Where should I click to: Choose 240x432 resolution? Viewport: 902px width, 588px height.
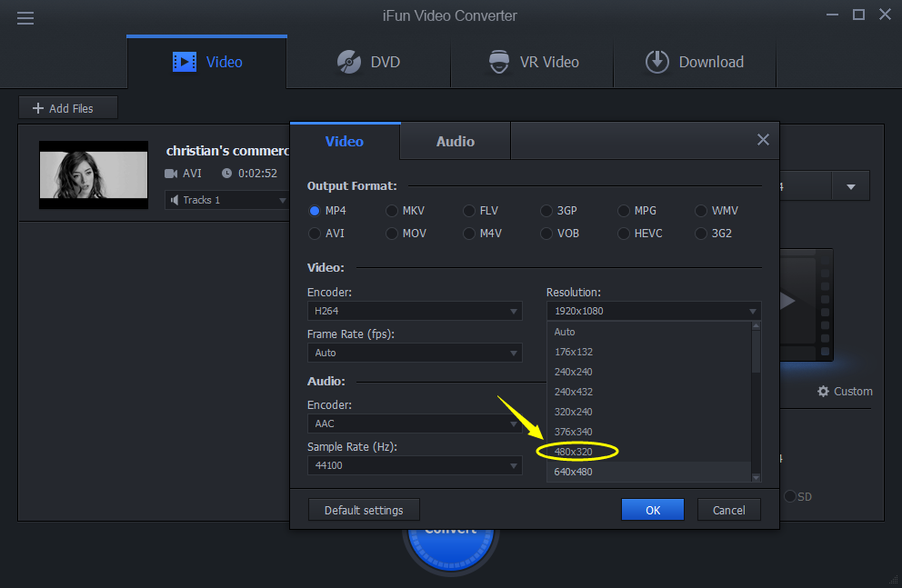click(649, 392)
